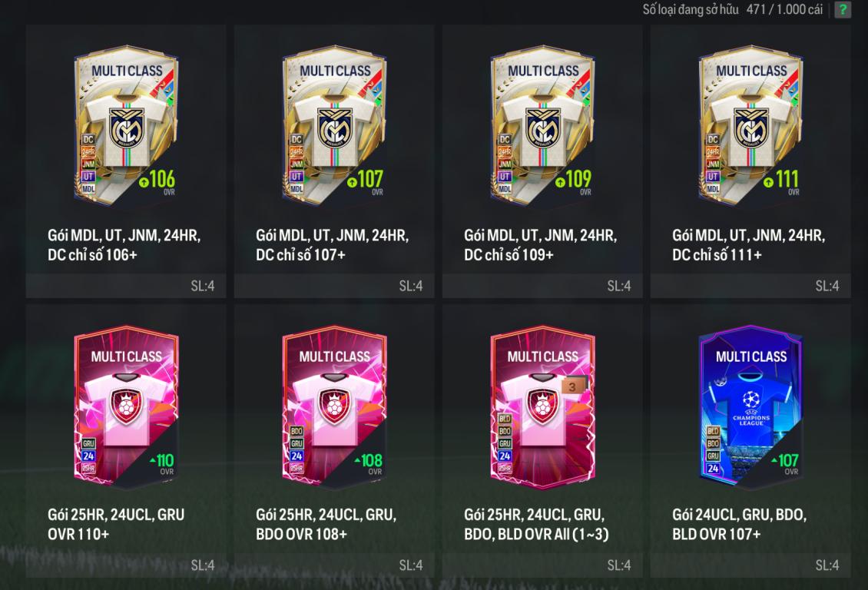The height and width of the screenshot is (590, 868).
Task: Select the pink Multi Class 110 OVR card
Action: click(126, 407)
